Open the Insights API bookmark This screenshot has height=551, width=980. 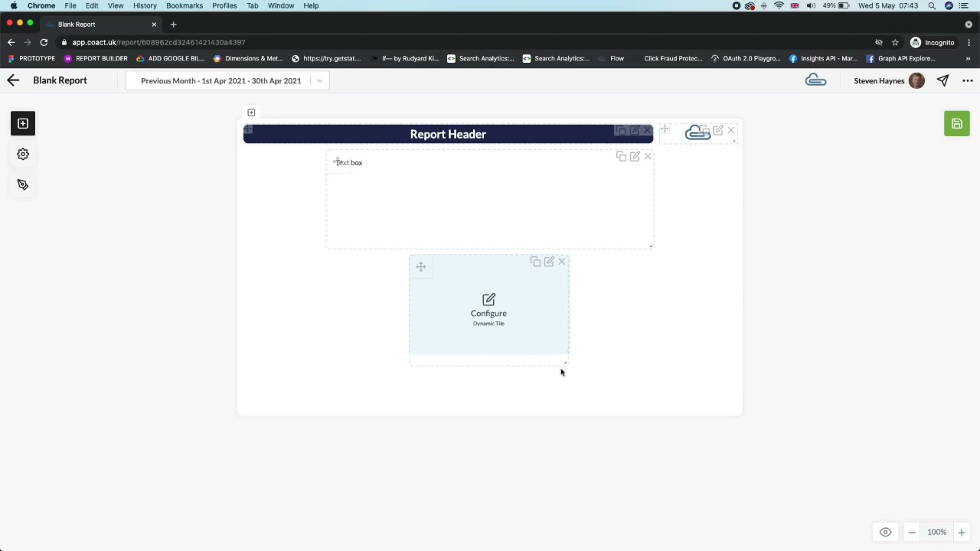(823, 58)
